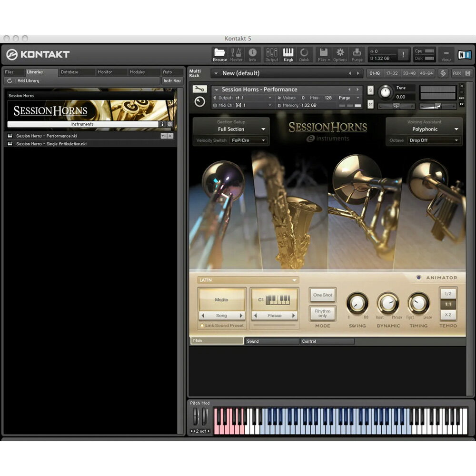Click the Info icon in toolbar
The height and width of the screenshot is (476, 476).
pos(252,55)
